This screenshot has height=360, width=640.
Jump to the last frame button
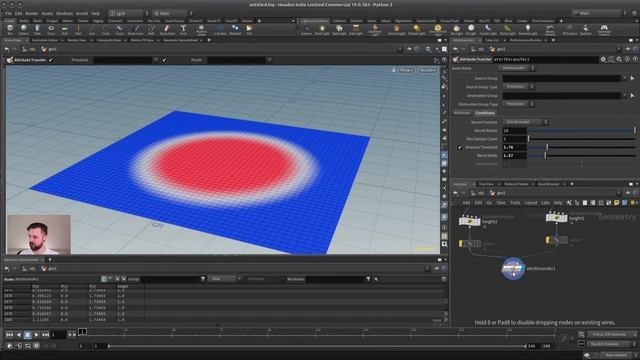tap(45, 335)
